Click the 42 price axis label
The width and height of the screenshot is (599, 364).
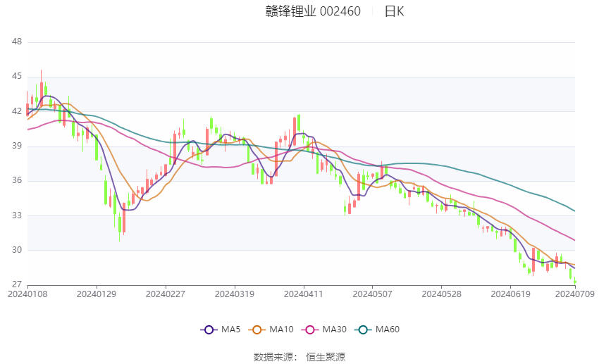pos(17,111)
